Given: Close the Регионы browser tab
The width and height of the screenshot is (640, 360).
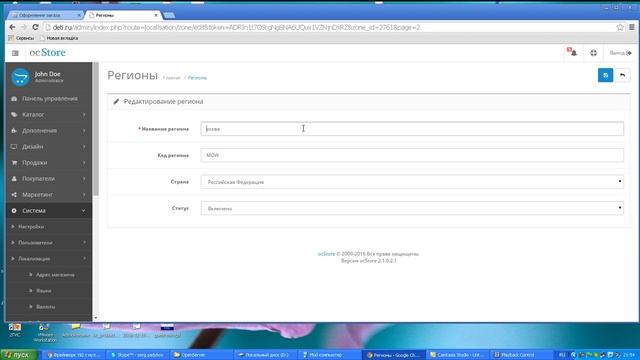Looking at the screenshot, I should (x=156, y=15).
